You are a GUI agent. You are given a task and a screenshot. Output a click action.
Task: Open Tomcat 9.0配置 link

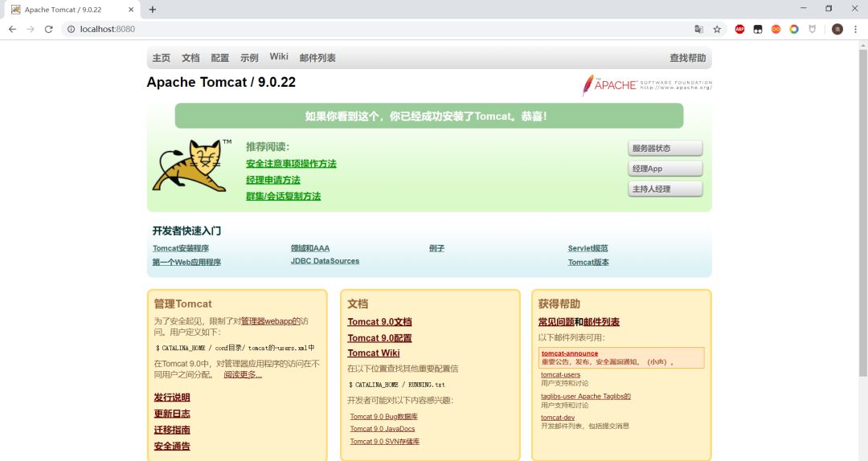coord(379,337)
